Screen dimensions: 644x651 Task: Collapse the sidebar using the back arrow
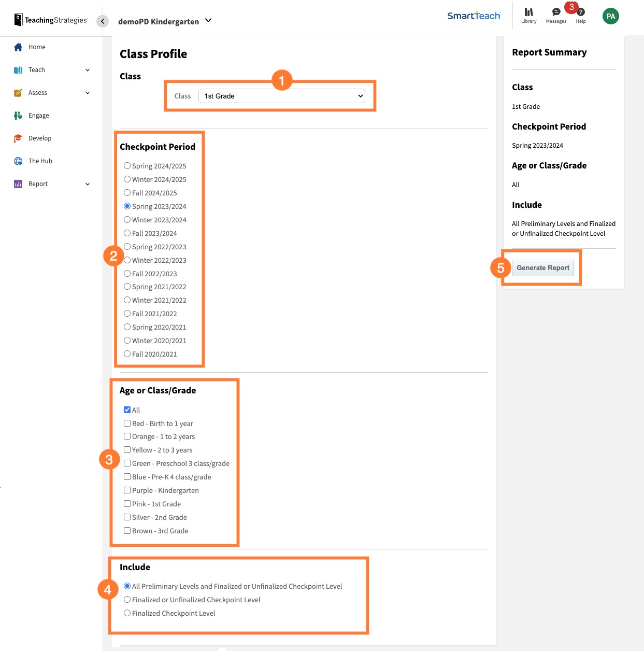(x=102, y=22)
